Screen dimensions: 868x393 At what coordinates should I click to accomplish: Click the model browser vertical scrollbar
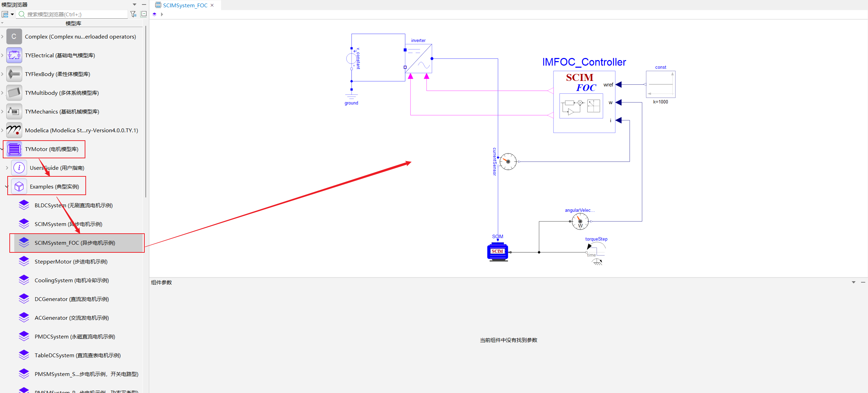coord(146,112)
